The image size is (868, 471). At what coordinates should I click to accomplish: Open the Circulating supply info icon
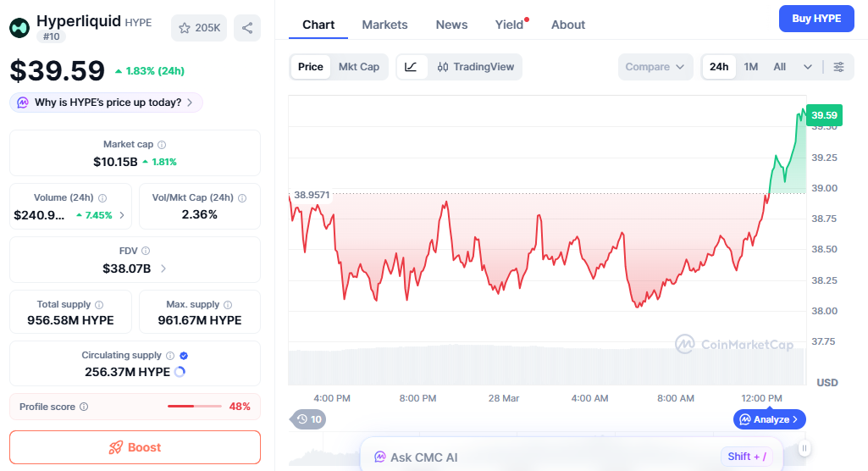[x=170, y=355]
